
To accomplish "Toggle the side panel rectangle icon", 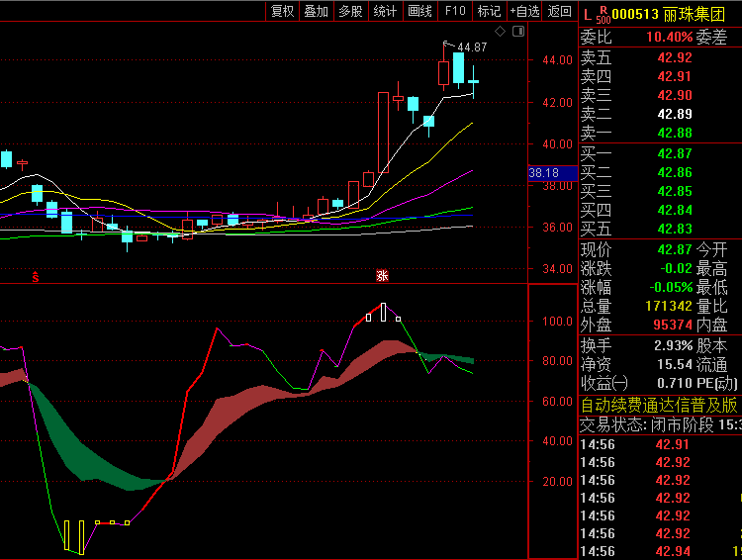I will [517, 32].
